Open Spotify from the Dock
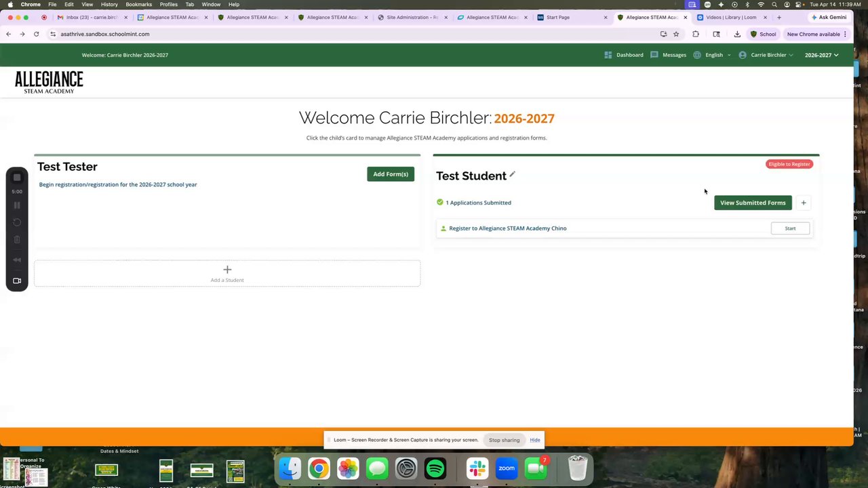Image resolution: width=868 pixels, height=488 pixels. (x=435, y=468)
